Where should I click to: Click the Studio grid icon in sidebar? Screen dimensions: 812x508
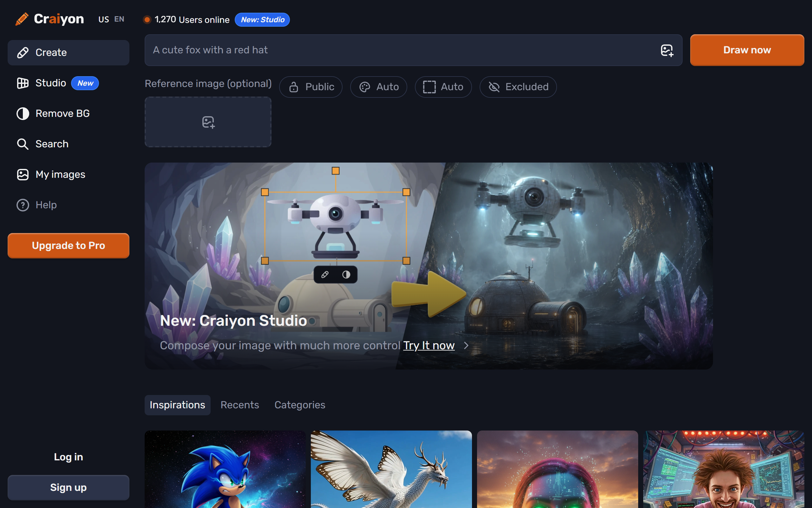coord(23,83)
